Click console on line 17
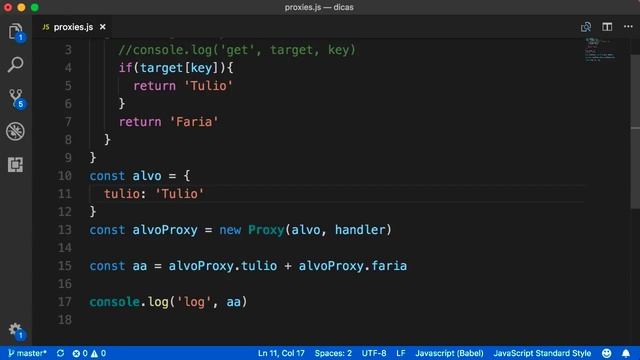Screen dimensions: 640x360 point(115,302)
